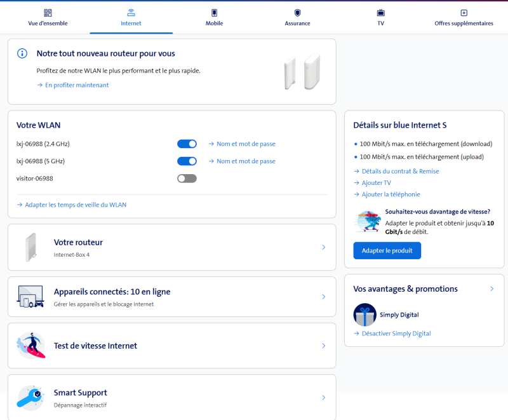Image resolution: width=508 pixels, height=420 pixels.
Task: Click the Vue d'ensemble overview icon
Action: click(48, 13)
